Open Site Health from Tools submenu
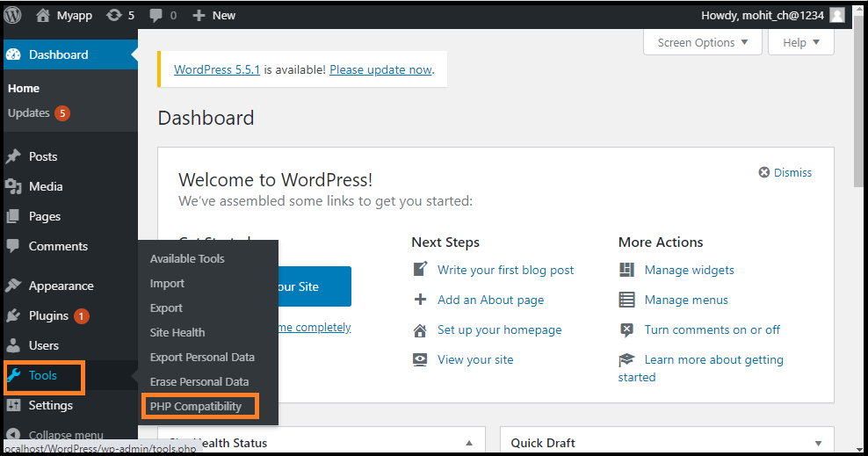The image size is (868, 456). pos(177,333)
